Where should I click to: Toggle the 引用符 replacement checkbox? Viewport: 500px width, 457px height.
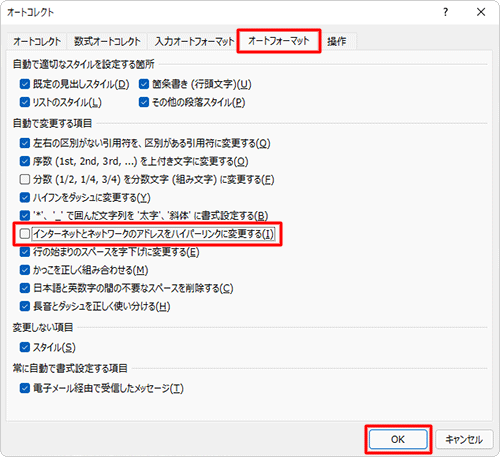[25, 143]
